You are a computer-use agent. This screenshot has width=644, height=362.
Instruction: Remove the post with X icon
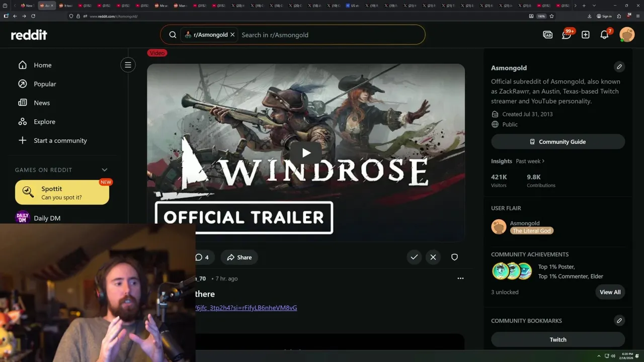433,257
